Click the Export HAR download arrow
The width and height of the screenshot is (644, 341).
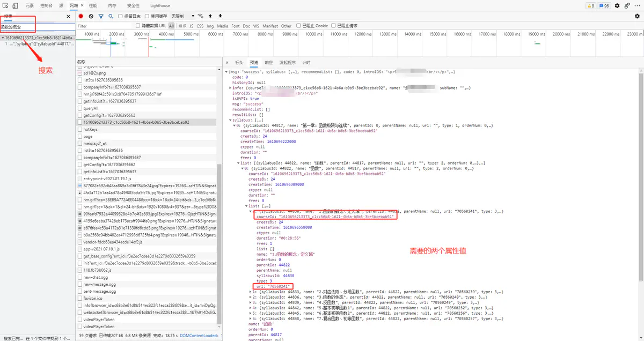[220, 16]
